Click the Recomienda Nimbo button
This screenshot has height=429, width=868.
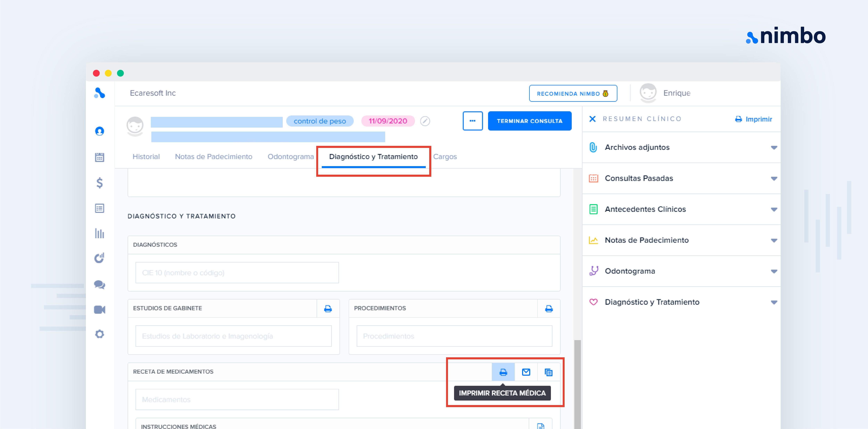pos(572,93)
